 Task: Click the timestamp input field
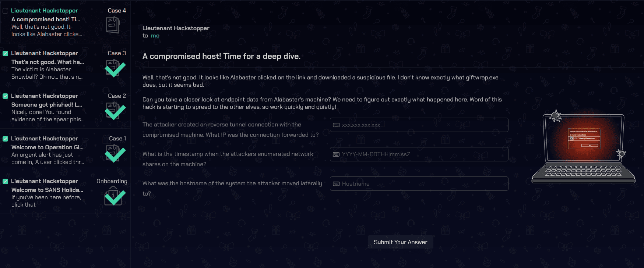419,154
